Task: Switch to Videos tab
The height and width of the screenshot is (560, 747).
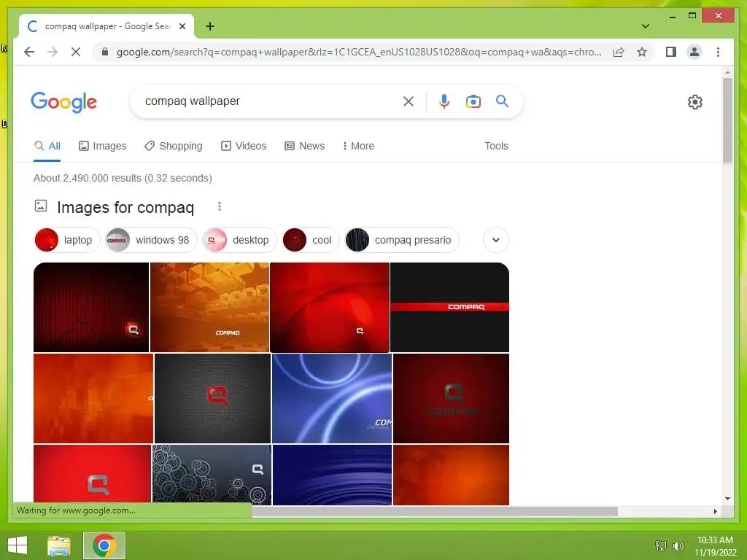Action: (x=244, y=146)
